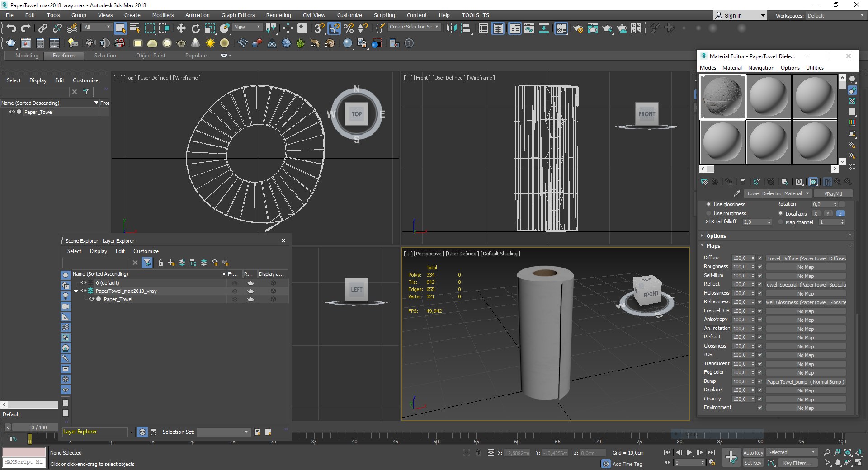Open the View reference coordinate dropdown

coord(247,27)
